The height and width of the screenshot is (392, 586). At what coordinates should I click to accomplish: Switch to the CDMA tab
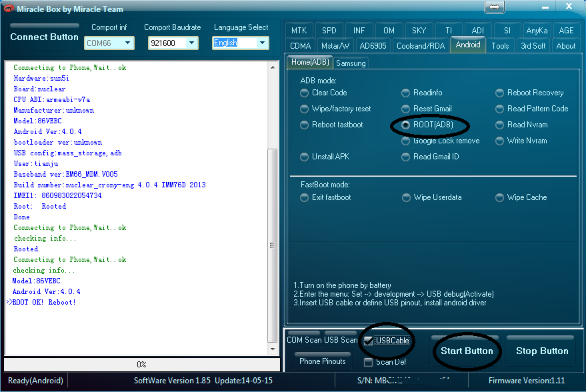pyautogui.click(x=301, y=45)
